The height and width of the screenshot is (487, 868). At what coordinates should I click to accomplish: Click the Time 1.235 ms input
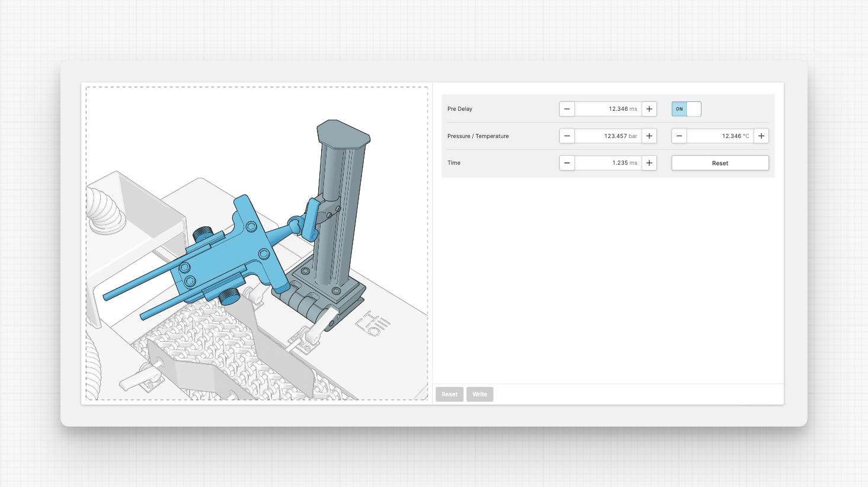[x=608, y=163]
